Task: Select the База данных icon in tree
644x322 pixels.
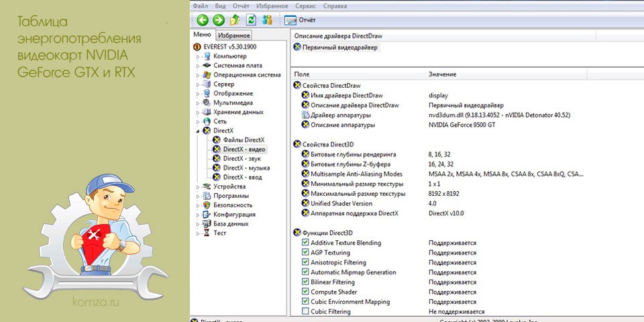Action: click(x=207, y=223)
